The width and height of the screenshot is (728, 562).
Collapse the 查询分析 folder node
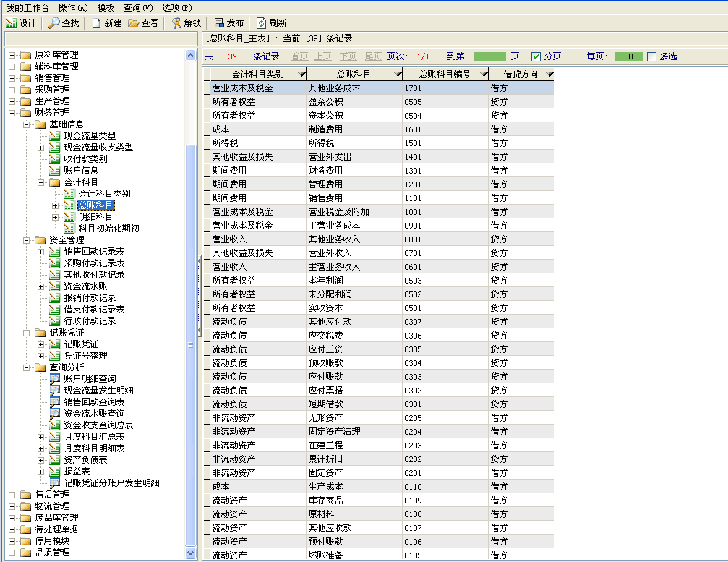coord(27,367)
